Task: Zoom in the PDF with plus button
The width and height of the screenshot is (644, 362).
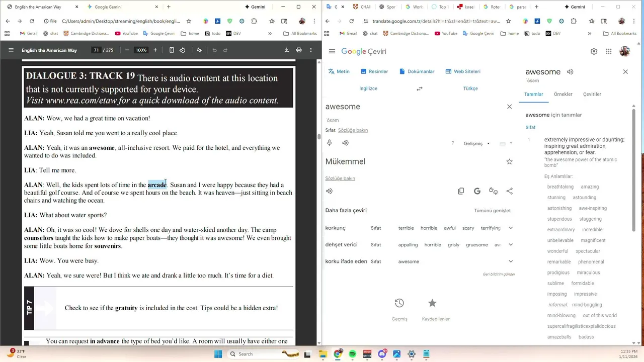Action: coord(155,50)
